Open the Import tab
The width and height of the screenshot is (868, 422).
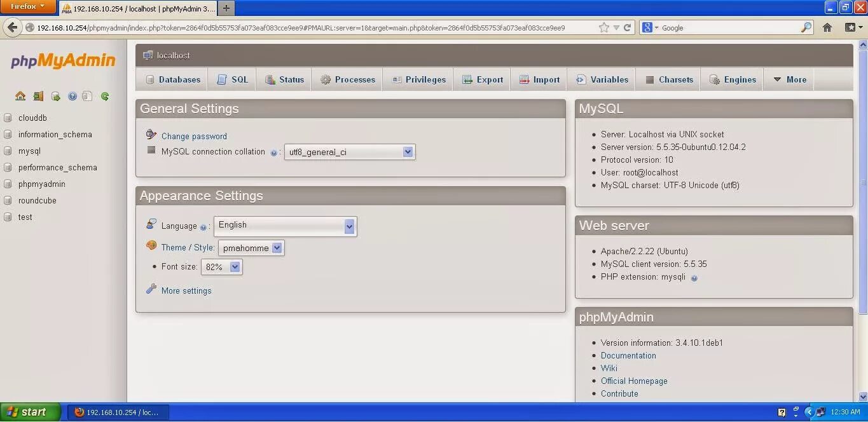coord(539,79)
